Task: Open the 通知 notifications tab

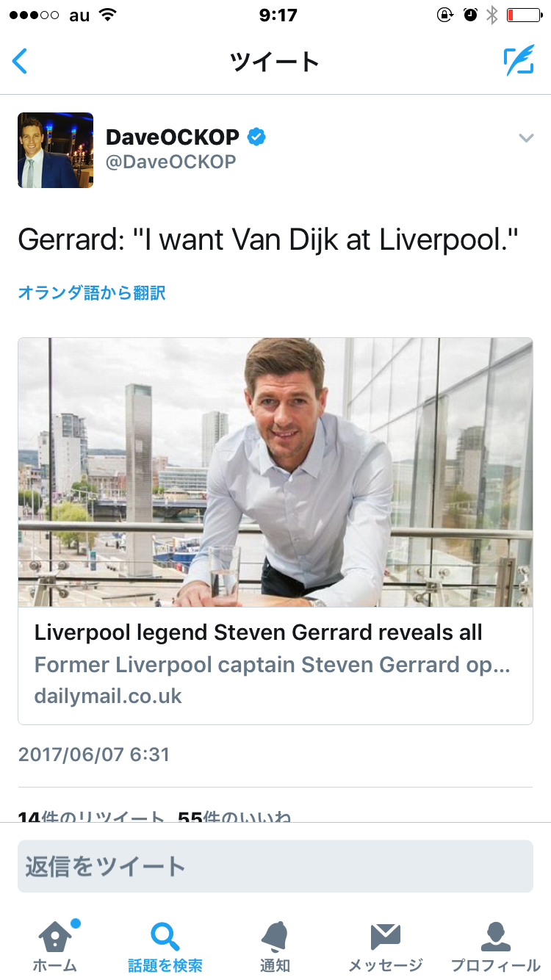Action: 275,946
